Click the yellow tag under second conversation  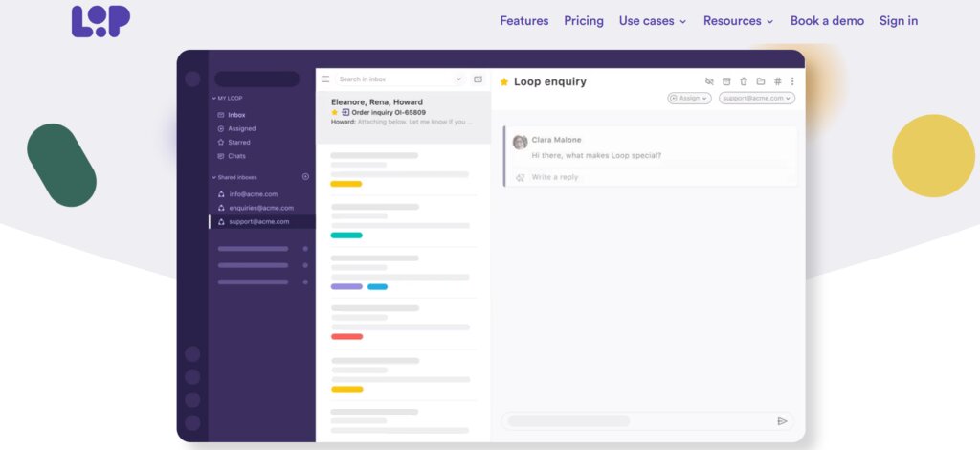tap(346, 184)
